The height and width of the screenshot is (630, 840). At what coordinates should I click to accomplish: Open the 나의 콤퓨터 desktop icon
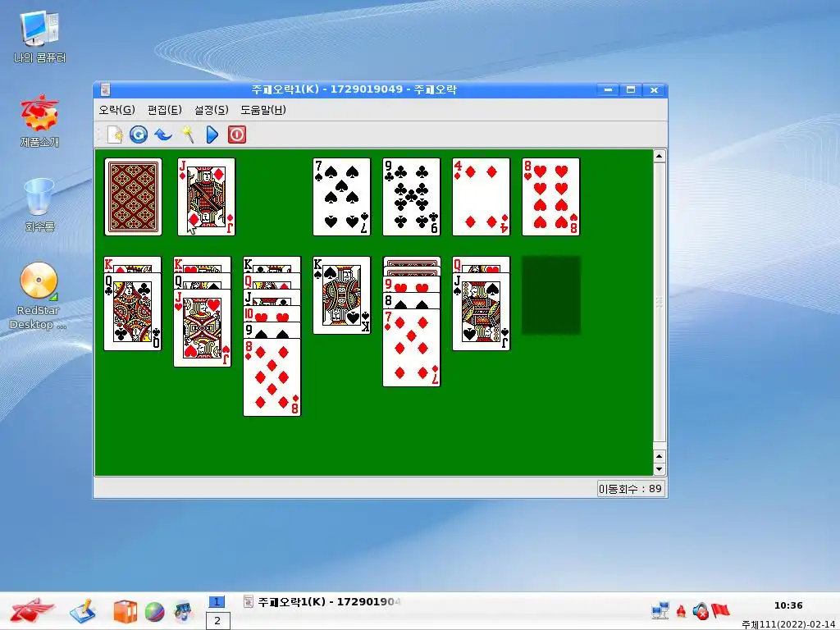(x=39, y=38)
